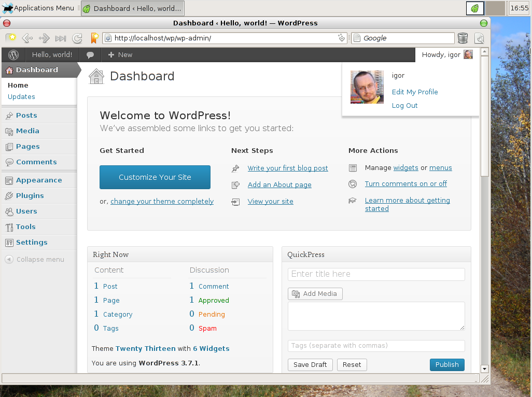Click the fast-forward navigation icon
The image size is (532, 397).
(61, 38)
